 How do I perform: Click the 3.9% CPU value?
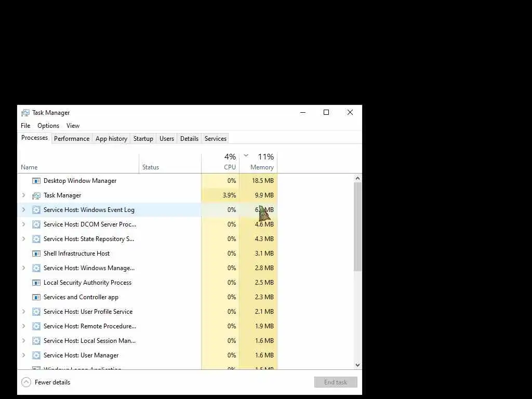(x=229, y=195)
